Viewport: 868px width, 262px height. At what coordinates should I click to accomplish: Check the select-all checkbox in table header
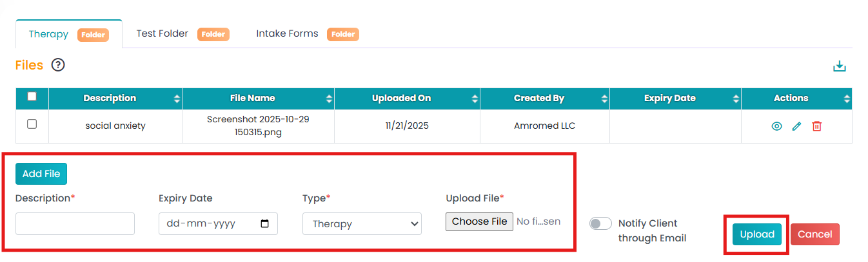point(32,97)
